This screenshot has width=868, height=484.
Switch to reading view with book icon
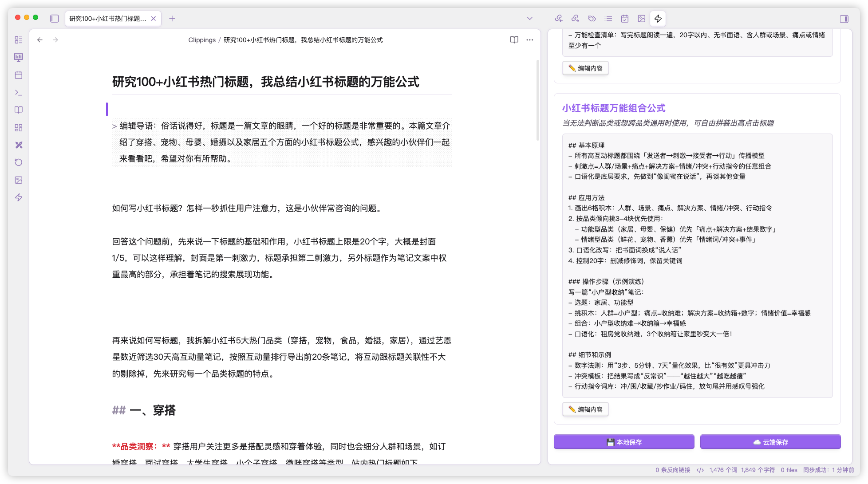click(514, 40)
